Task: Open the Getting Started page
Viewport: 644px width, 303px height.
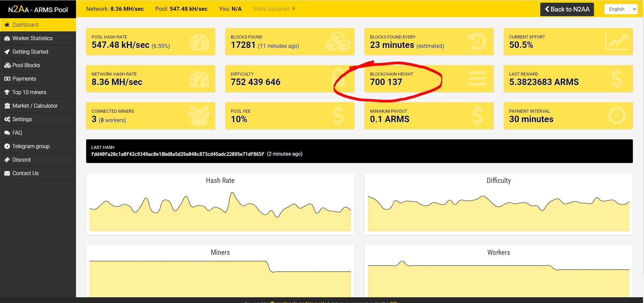Action: 38,52
